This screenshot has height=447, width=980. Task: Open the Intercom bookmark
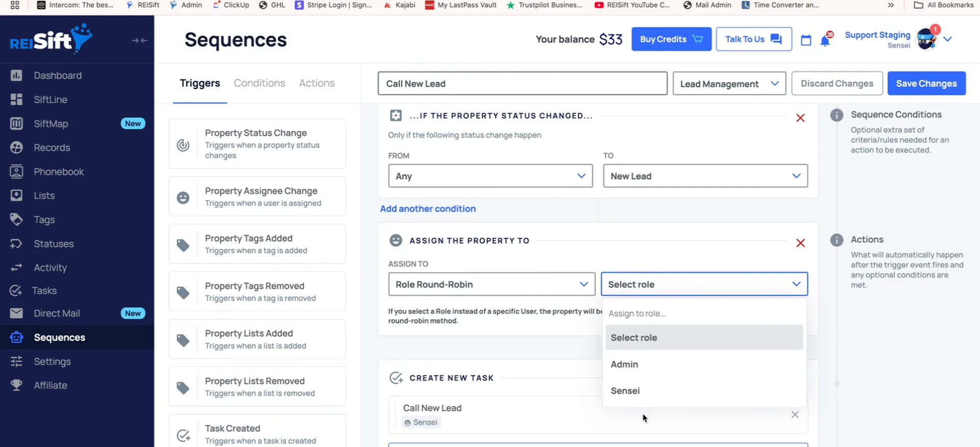(75, 5)
